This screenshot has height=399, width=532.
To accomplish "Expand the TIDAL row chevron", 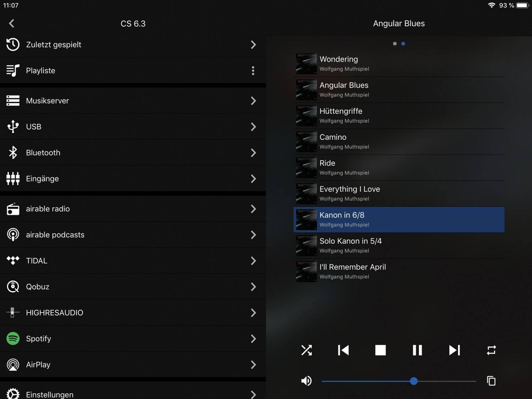I will 253,261.
